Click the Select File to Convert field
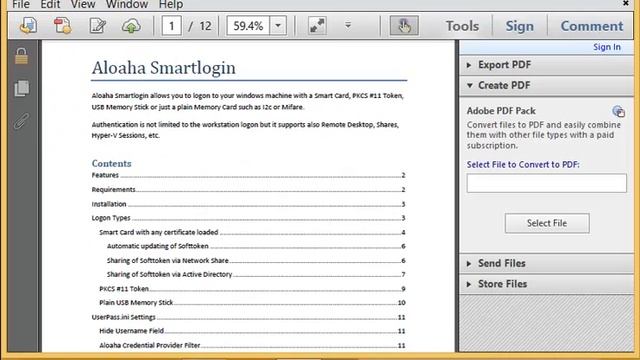Viewport: 640px width, 360px height. (x=547, y=183)
